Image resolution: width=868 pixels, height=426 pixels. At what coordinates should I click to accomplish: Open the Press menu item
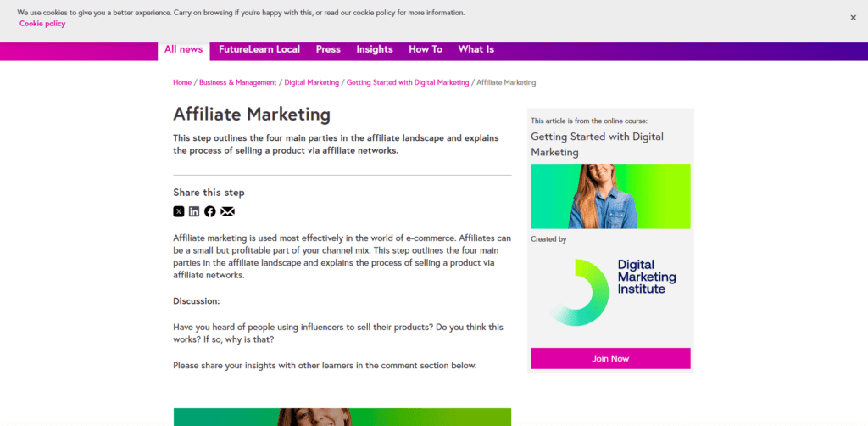click(328, 49)
